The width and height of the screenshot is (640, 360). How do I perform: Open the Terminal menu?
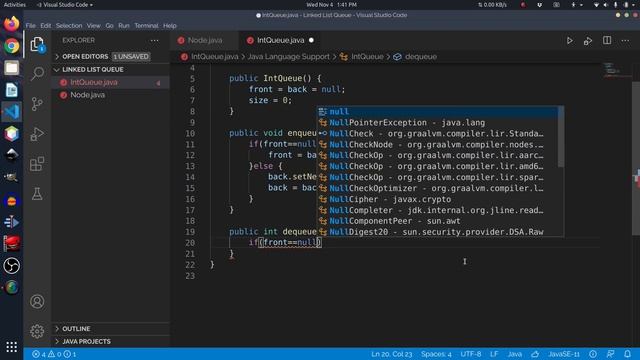(146, 26)
